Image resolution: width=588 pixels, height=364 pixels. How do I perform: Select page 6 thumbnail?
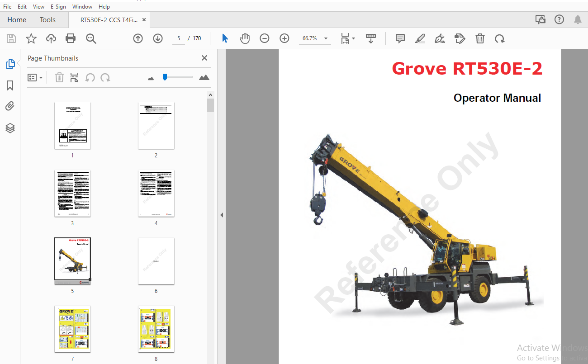coord(156,261)
